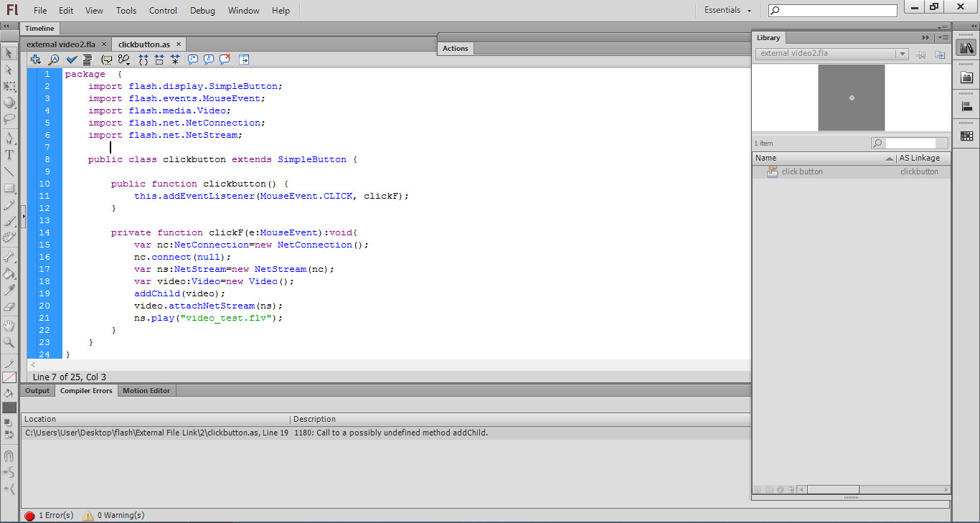The image size is (980, 523).
Task: Open the File menu
Action: click(40, 11)
